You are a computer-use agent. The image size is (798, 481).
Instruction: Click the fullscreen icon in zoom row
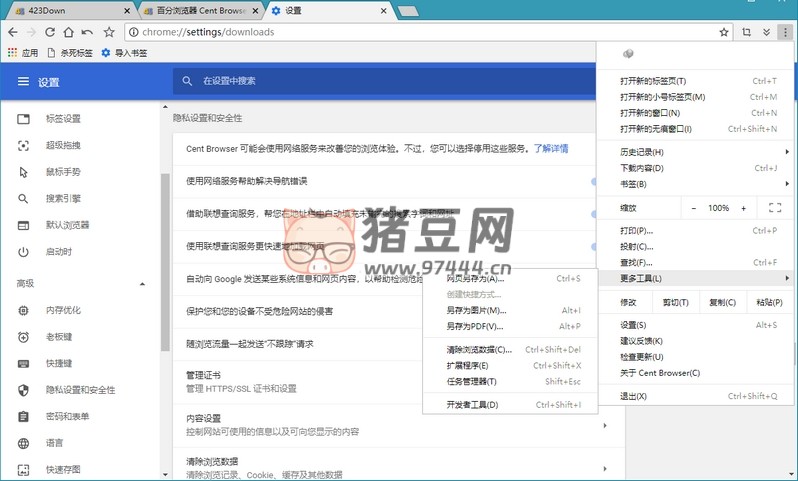point(774,208)
